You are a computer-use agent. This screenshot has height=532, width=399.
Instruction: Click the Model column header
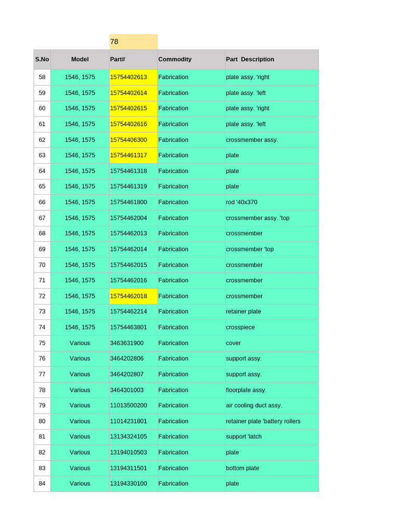coord(79,59)
